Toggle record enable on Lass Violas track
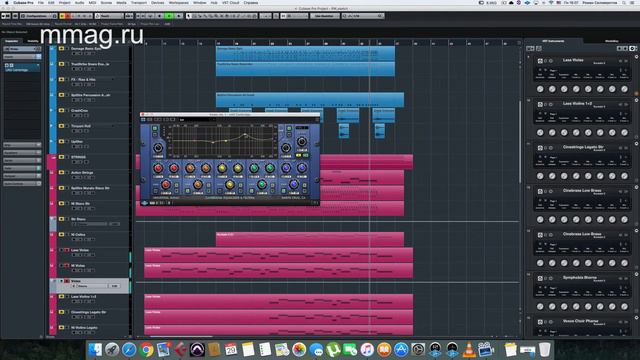The height and width of the screenshot is (360, 640). (x=67, y=250)
